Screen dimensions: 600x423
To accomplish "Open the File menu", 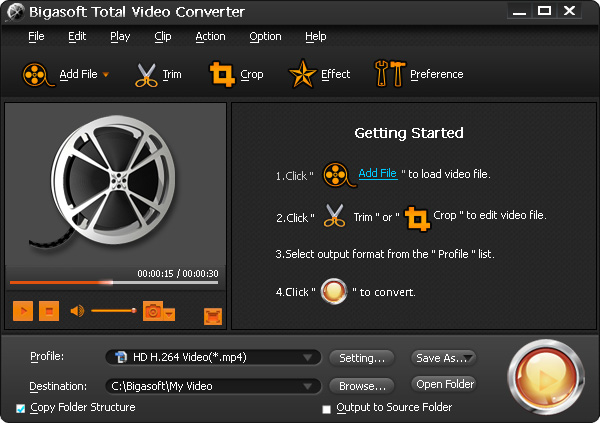I will coord(36,36).
